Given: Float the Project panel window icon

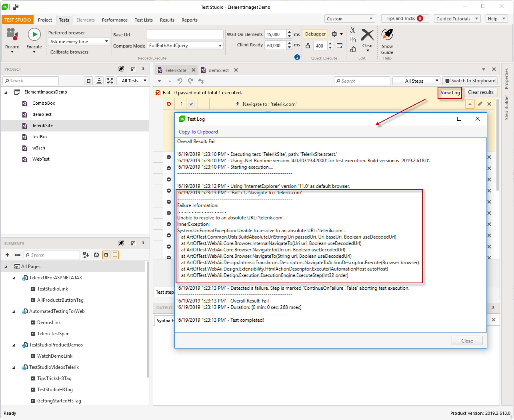Looking at the screenshot, I should (133, 69).
